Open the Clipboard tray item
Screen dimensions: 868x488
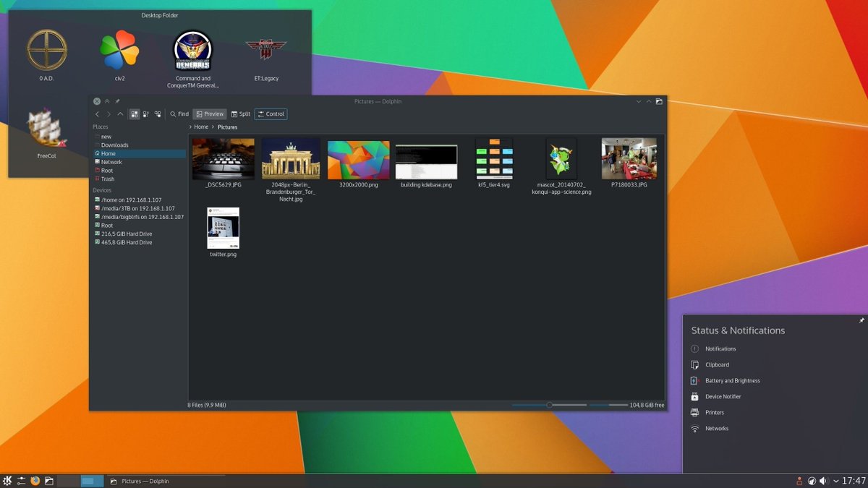click(717, 364)
